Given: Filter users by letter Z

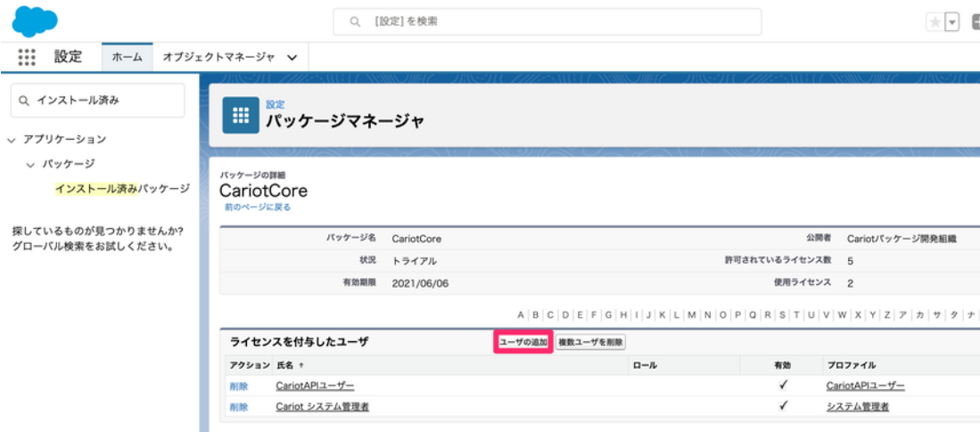Looking at the screenshot, I should (x=887, y=314).
